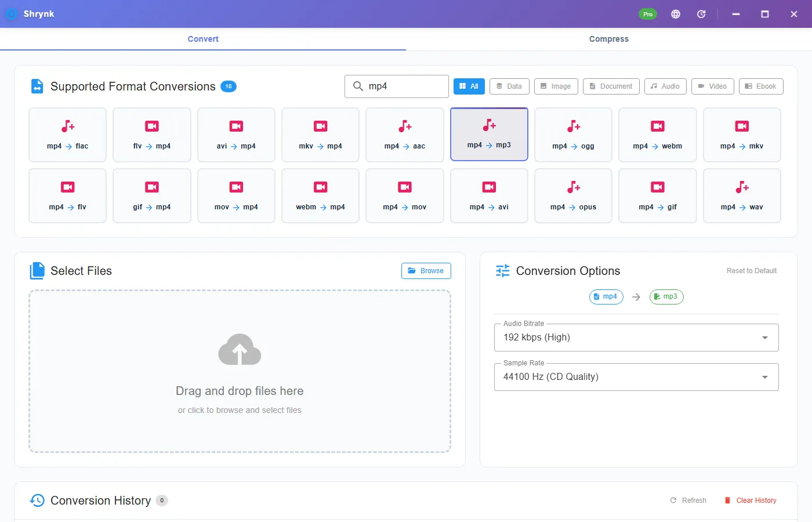This screenshot has width=812, height=522.
Task: Select the webm to mp4 conversion card
Action: pyautogui.click(x=320, y=195)
